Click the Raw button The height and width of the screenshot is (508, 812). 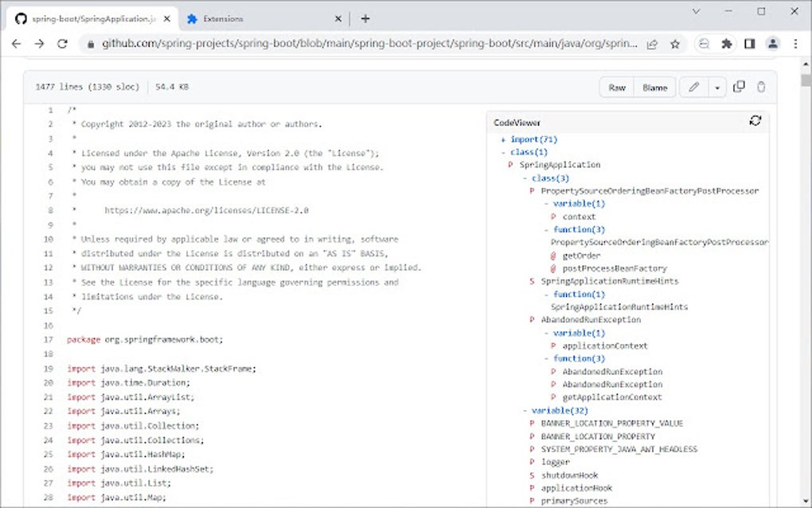[616, 87]
